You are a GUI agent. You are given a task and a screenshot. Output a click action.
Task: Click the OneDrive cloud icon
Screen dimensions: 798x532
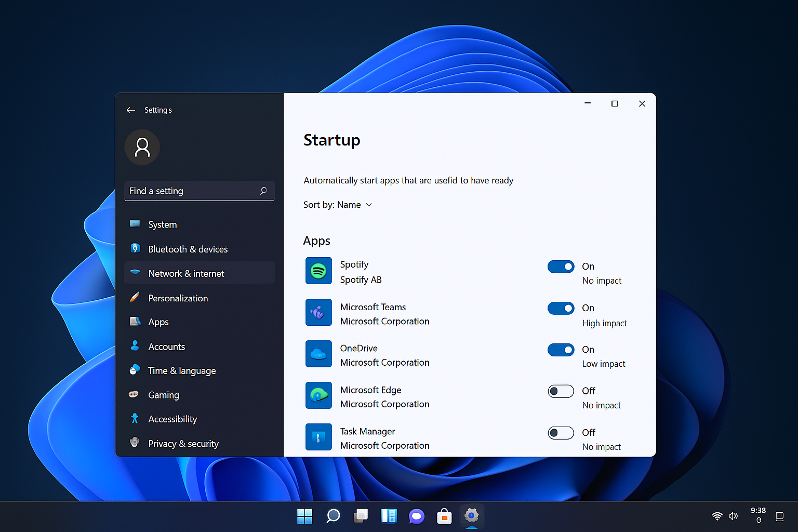(318, 354)
